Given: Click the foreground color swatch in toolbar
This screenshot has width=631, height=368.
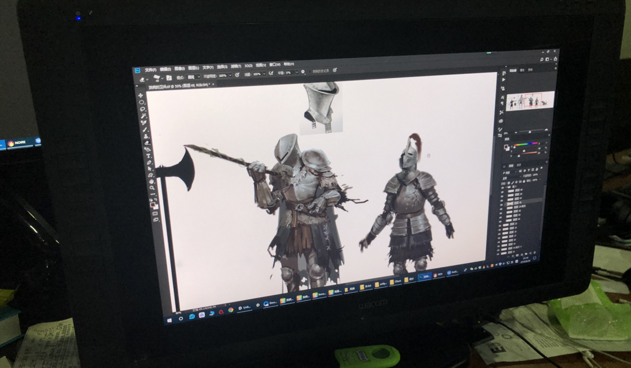Looking at the screenshot, I should tap(152, 204).
